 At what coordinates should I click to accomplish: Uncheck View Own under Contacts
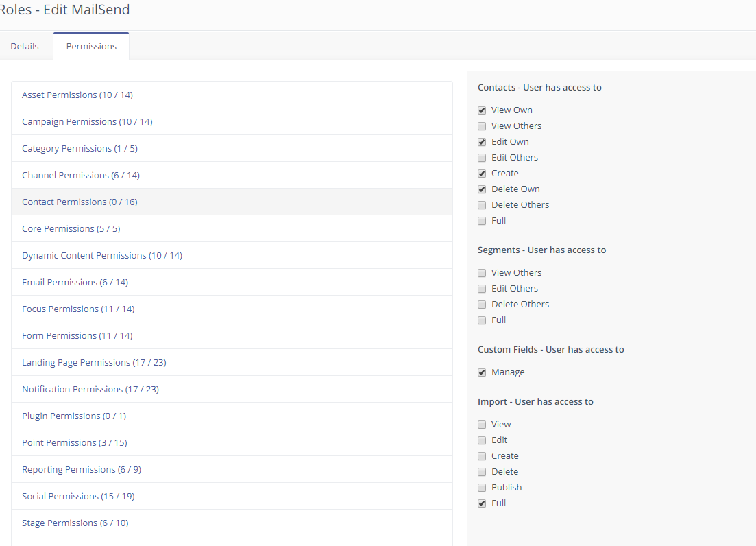click(482, 110)
